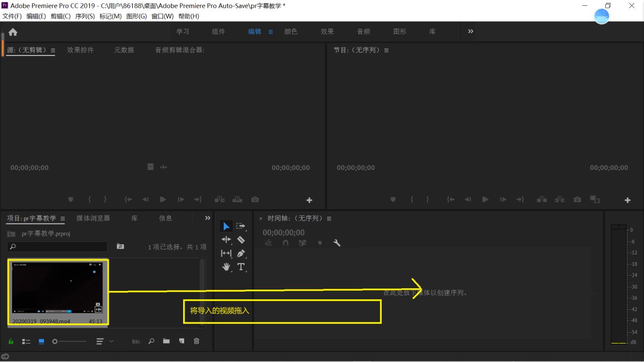Switch to the 颜色 workspace tab

[x=291, y=31]
